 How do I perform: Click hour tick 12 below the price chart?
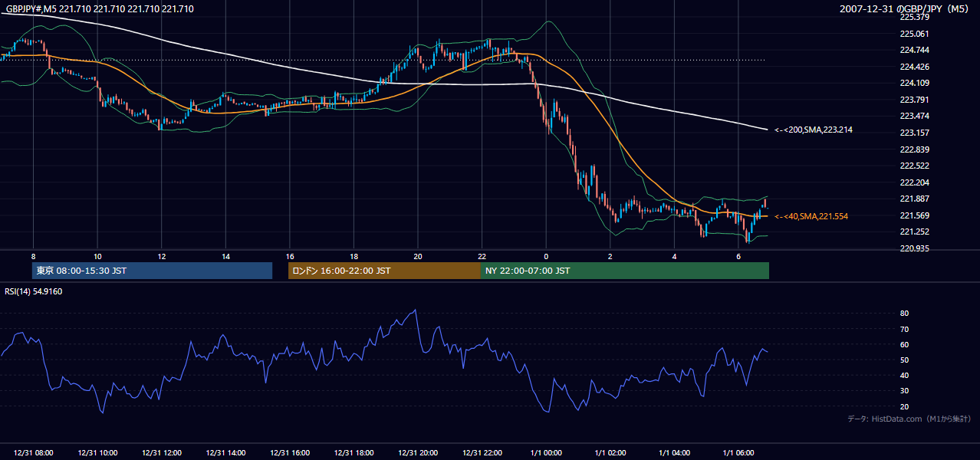point(161,256)
